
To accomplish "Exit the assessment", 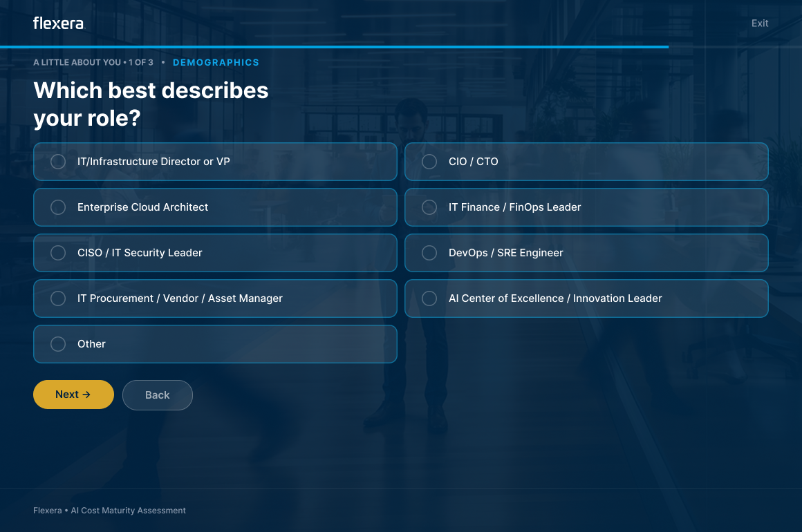I will click(x=760, y=23).
